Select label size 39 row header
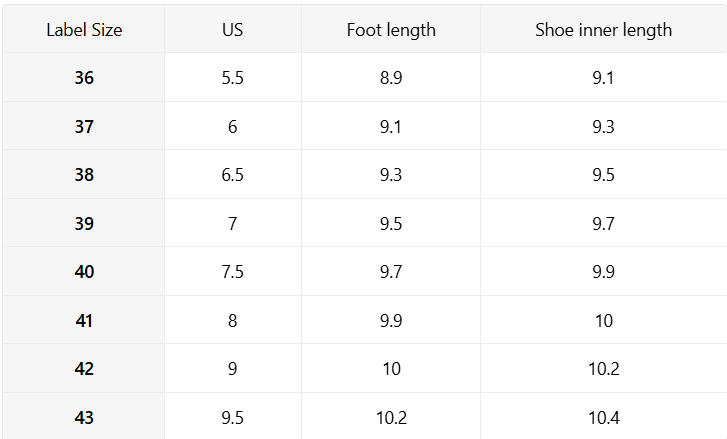 pos(84,224)
